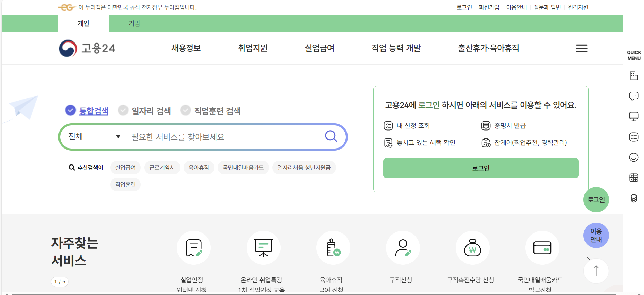Click the 질문과 답변 link
The height and width of the screenshot is (295, 644).
click(547, 7)
